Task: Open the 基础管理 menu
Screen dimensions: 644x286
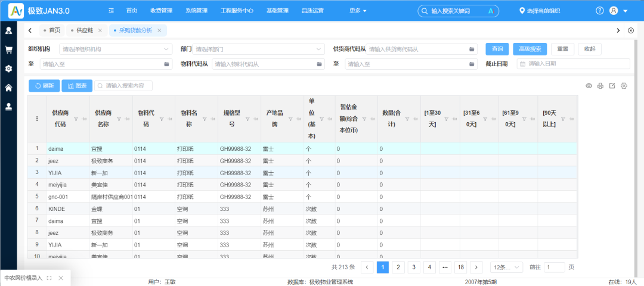Action: tap(277, 11)
